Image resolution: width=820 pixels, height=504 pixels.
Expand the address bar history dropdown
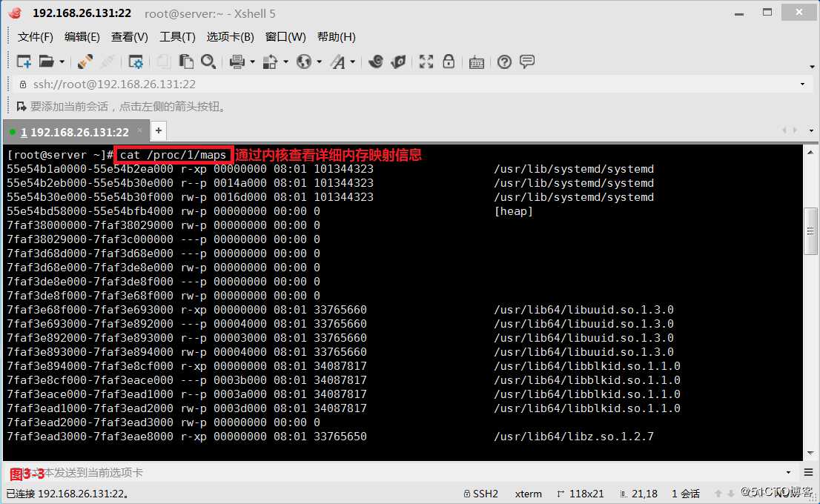point(803,84)
